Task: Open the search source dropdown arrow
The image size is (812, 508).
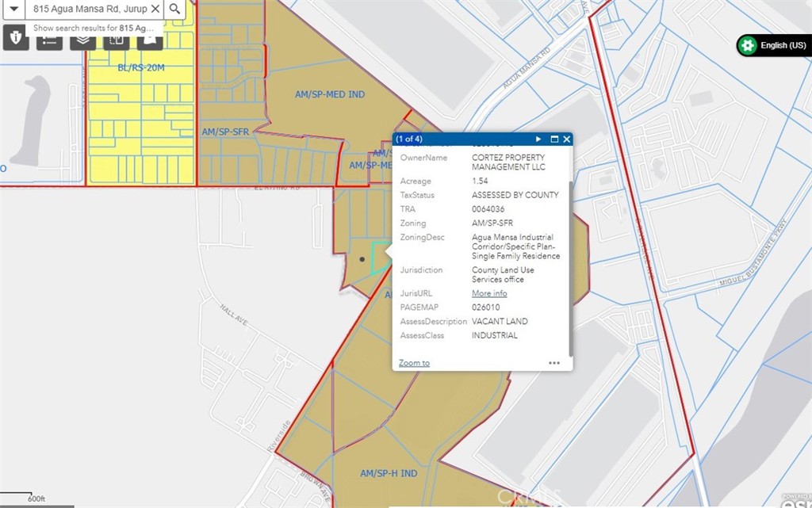Action: tap(13, 9)
